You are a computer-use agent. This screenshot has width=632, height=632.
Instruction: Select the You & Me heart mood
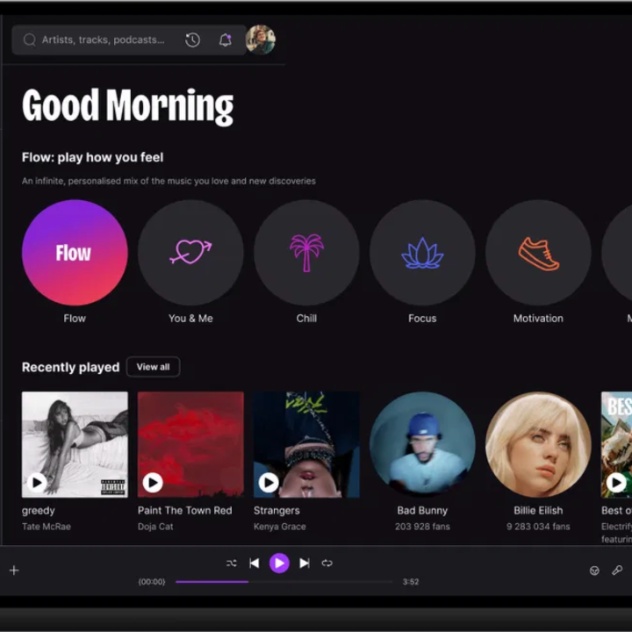pyautogui.click(x=190, y=252)
